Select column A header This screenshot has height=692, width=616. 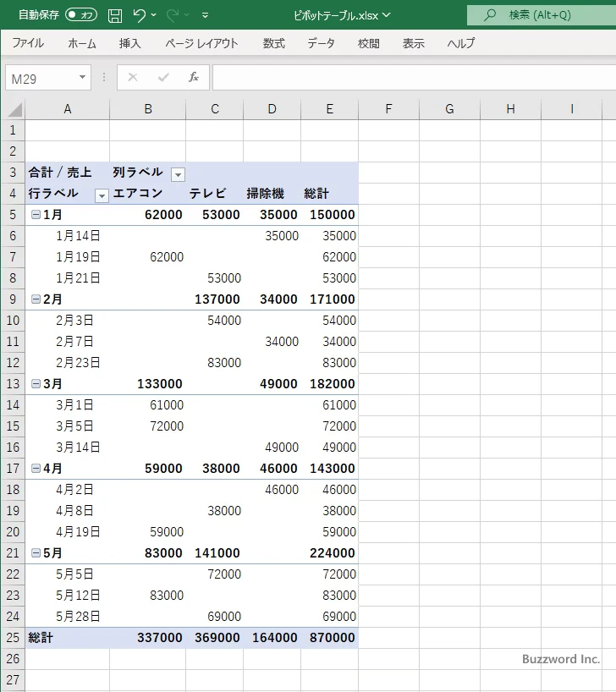[67, 109]
